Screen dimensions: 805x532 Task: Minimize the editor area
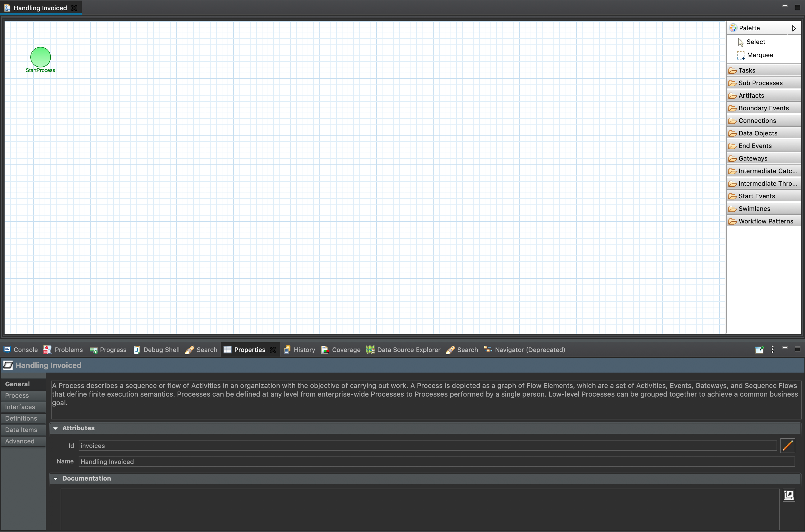point(785,6)
